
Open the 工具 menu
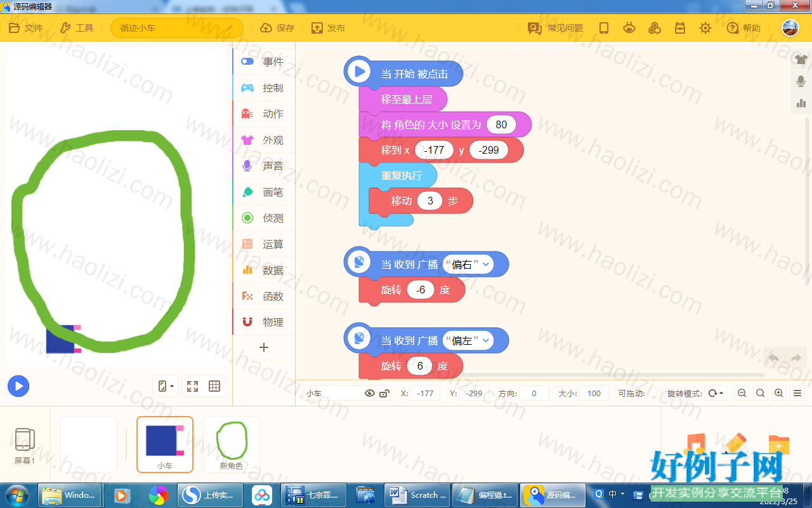(x=77, y=28)
